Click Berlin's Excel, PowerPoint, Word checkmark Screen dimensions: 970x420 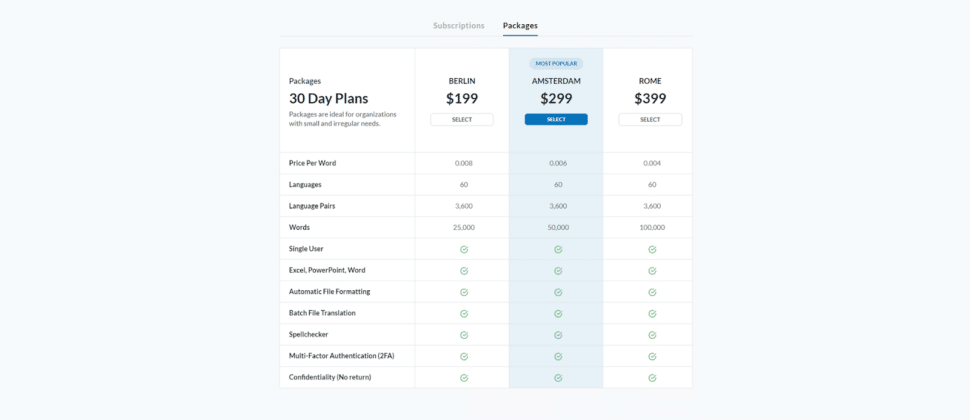[x=464, y=271]
